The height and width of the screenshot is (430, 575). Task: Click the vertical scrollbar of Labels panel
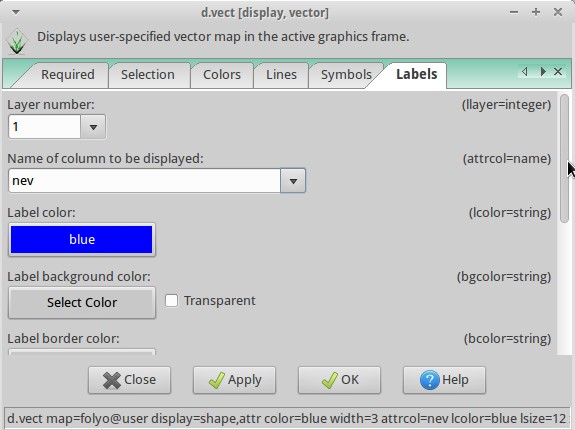(564, 158)
